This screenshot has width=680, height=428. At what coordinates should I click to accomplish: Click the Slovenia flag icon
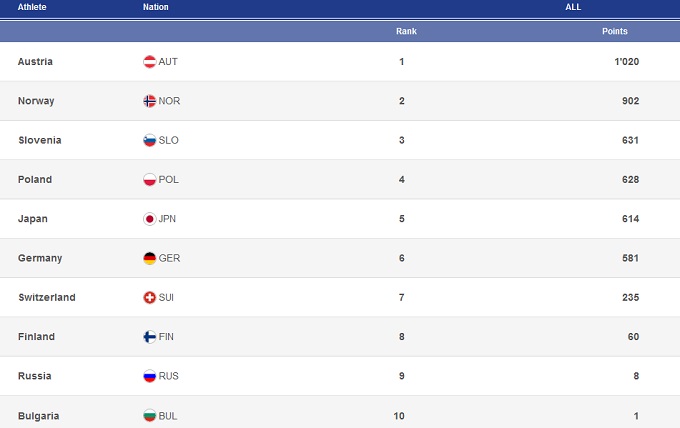(x=150, y=140)
